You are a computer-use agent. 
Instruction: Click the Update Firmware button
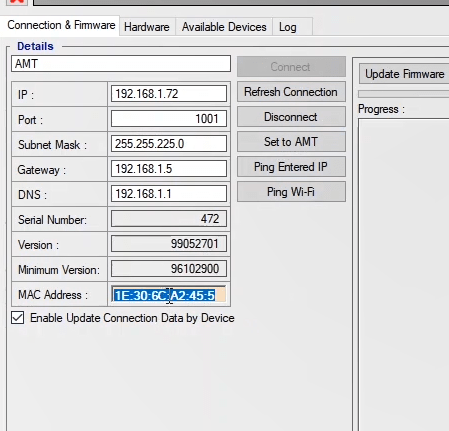404,74
